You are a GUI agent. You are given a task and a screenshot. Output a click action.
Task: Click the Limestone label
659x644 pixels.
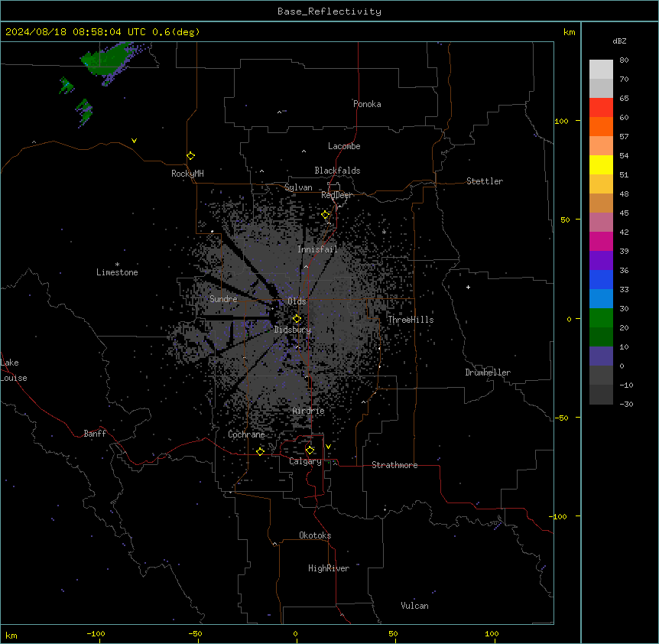(x=117, y=272)
